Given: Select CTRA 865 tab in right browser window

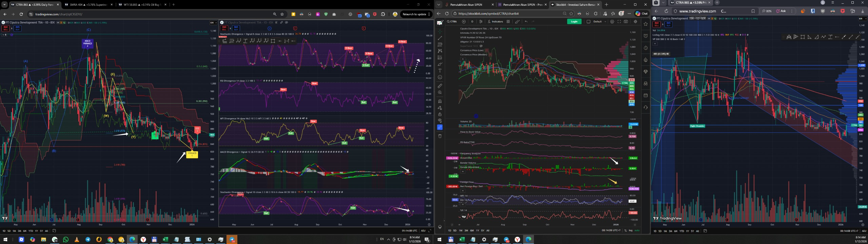Looking at the screenshot, I should pos(690,2).
